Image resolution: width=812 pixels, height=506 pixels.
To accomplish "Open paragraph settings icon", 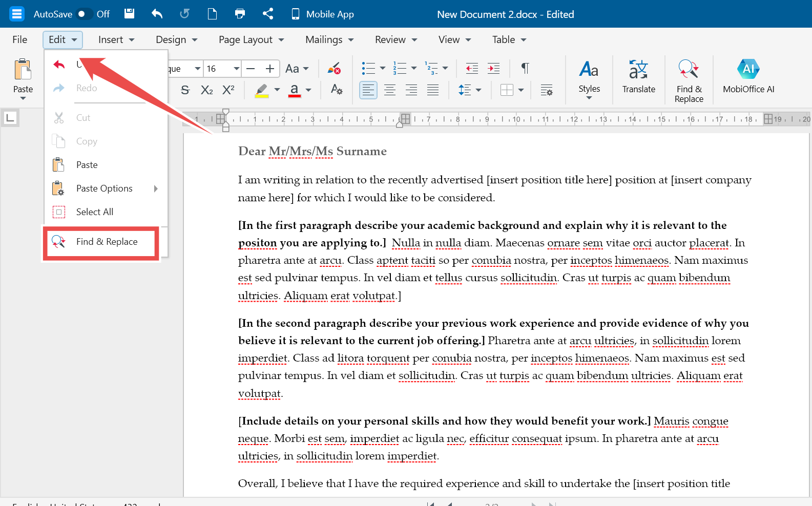I will [547, 90].
